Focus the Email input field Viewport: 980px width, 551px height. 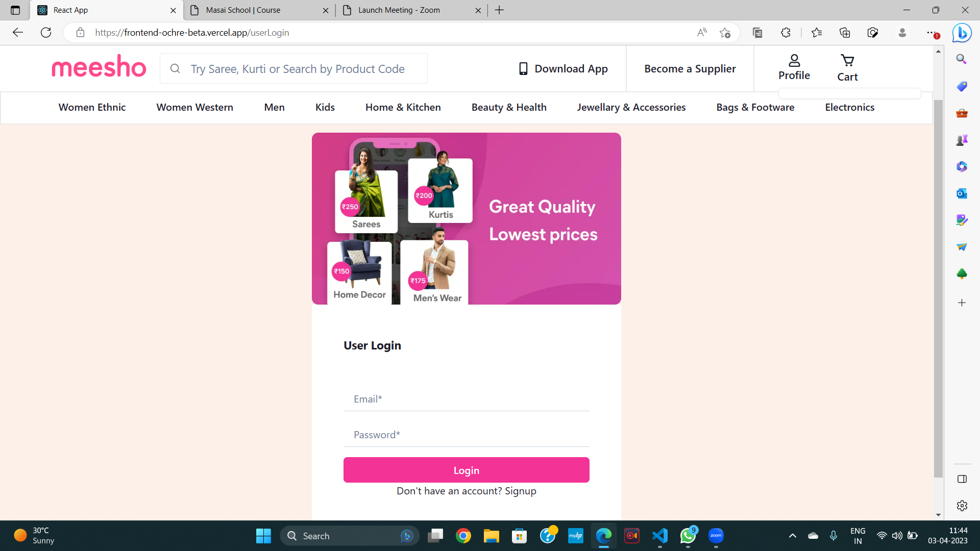[x=466, y=399]
